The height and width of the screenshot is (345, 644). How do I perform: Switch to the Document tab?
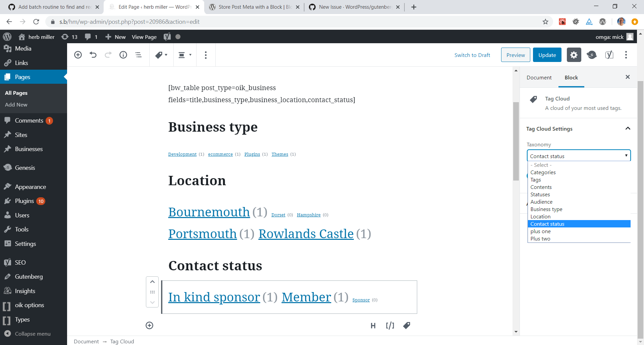[x=539, y=77]
